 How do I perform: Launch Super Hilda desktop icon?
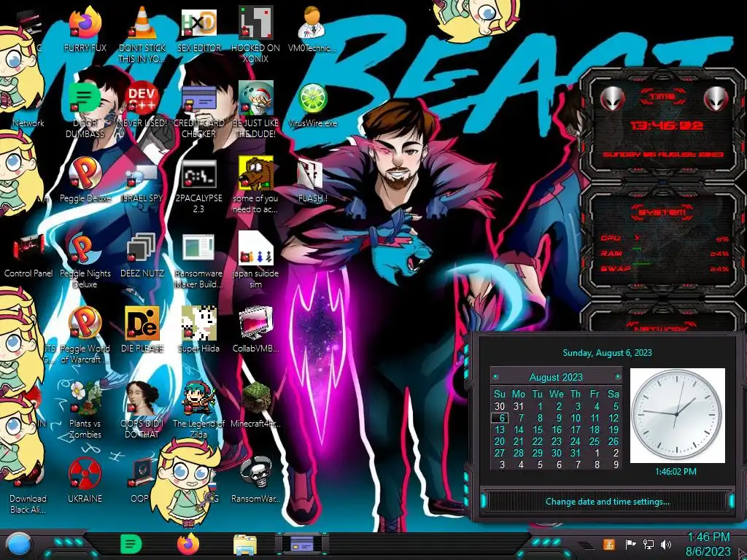(x=198, y=324)
